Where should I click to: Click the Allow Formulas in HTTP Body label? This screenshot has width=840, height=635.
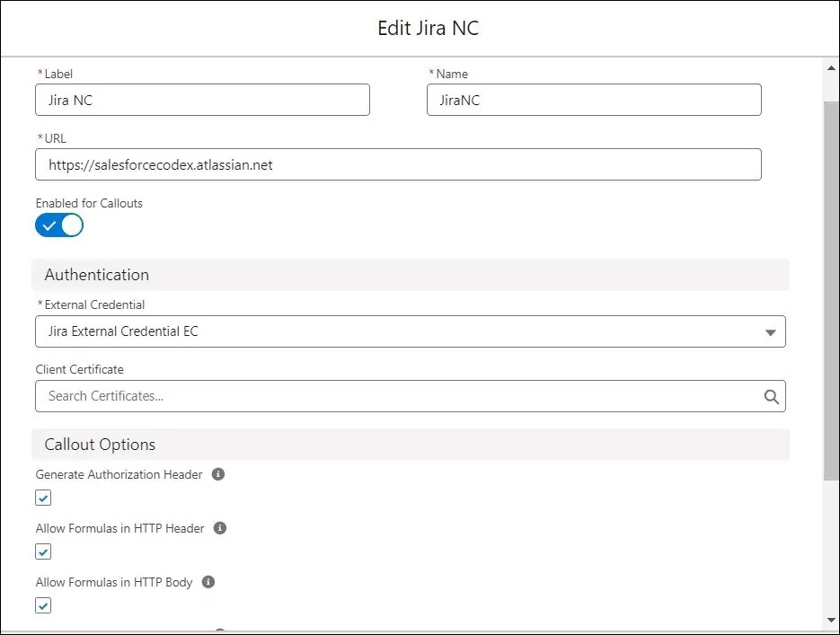pos(114,582)
